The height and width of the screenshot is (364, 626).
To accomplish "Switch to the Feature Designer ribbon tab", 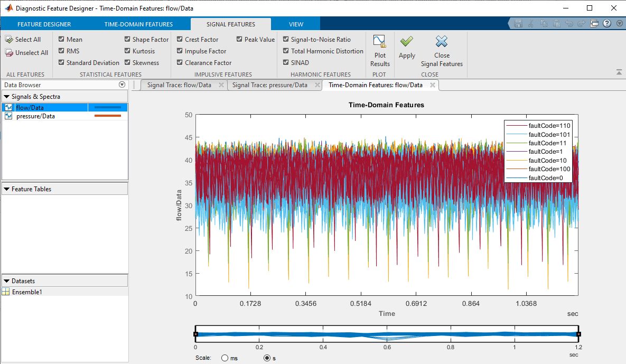I will pos(44,24).
